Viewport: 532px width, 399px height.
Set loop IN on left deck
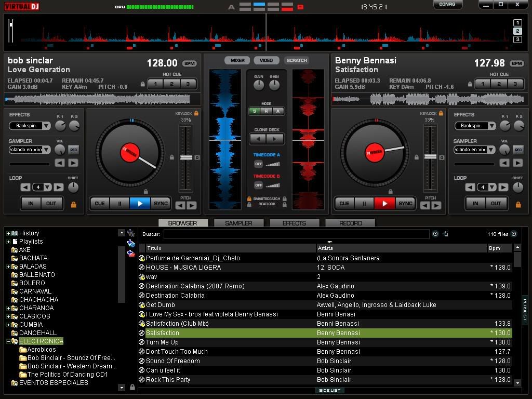[31, 204]
